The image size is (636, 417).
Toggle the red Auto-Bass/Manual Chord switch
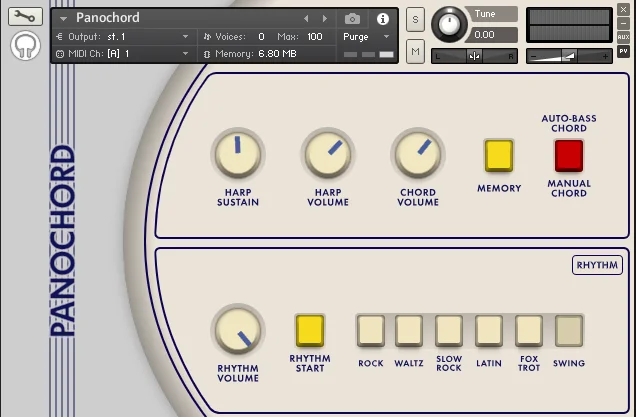[569, 156]
